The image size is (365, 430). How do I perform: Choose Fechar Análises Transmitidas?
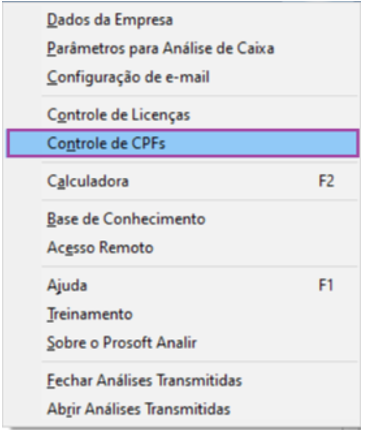[183, 380]
